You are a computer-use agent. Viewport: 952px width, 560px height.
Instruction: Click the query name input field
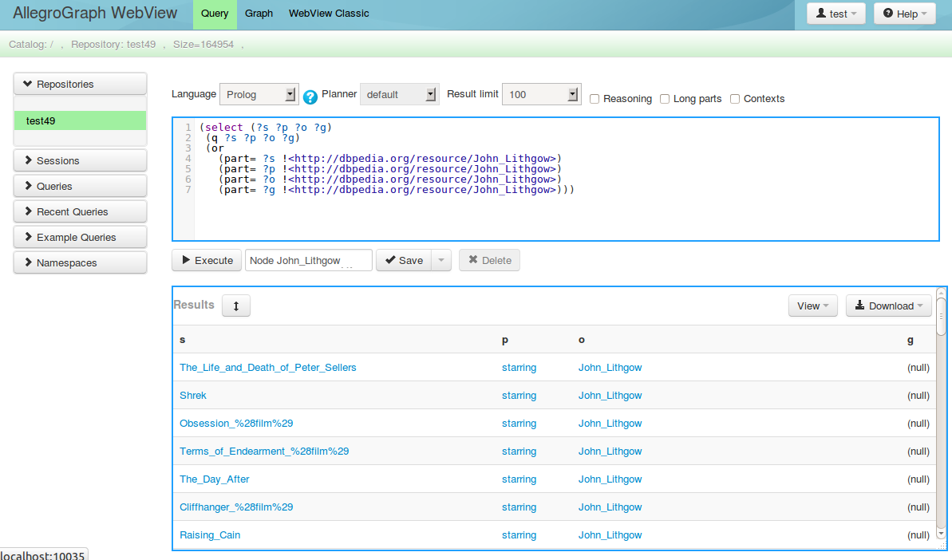click(309, 260)
